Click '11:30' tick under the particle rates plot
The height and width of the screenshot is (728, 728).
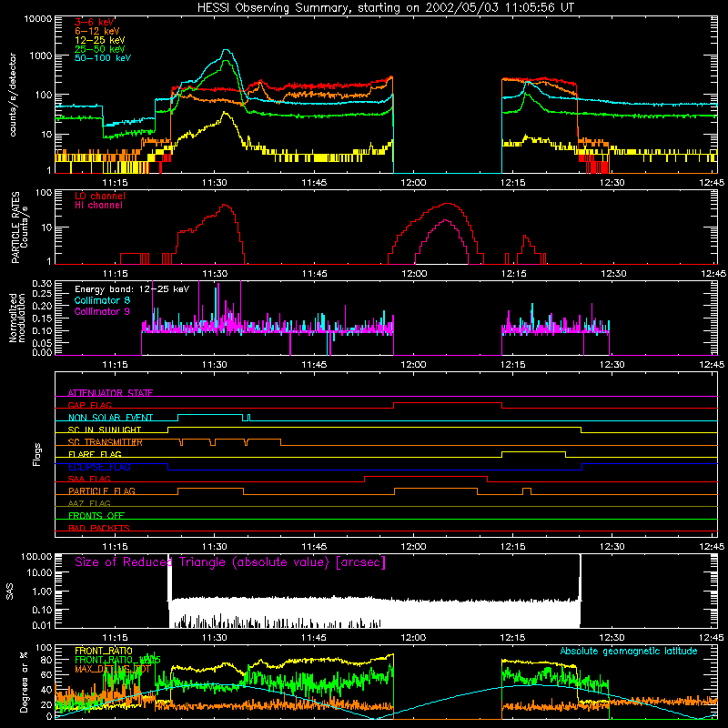click(x=215, y=274)
